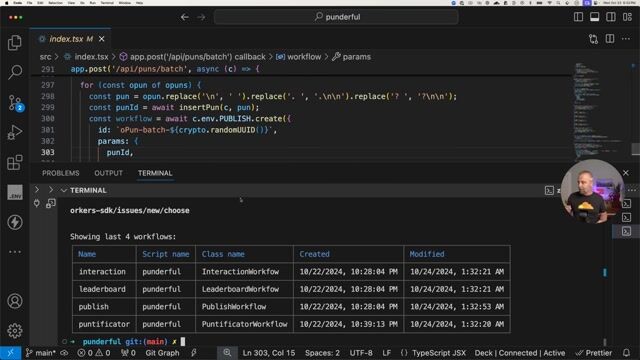Open the .env extension icon
Image resolution: width=640 pixels, height=360 pixels.
click(15, 192)
